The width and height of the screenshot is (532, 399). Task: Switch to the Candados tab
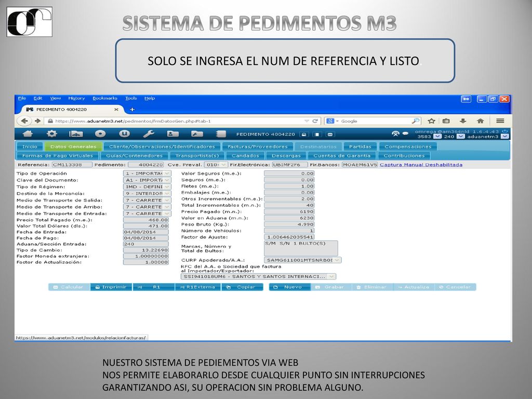pyautogui.click(x=245, y=156)
